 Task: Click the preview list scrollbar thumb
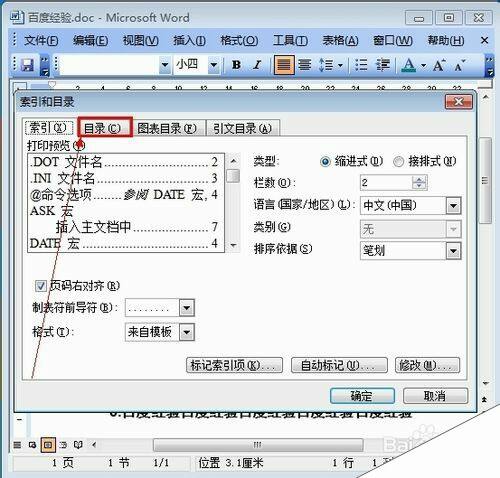233,176
